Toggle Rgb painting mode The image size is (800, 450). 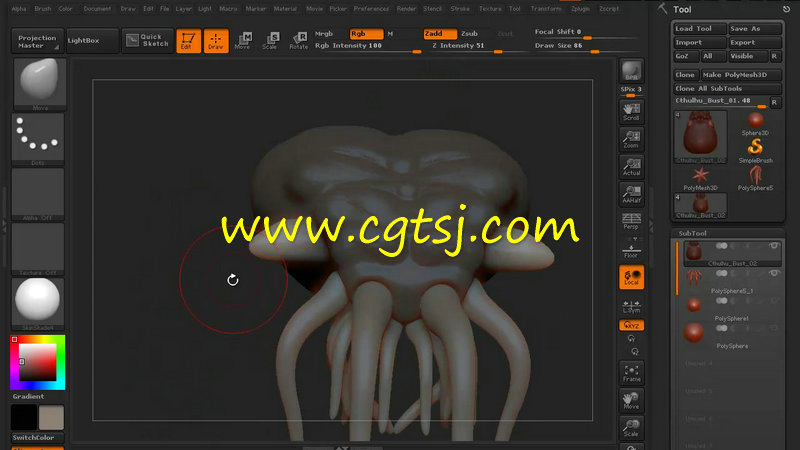(366, 34)
